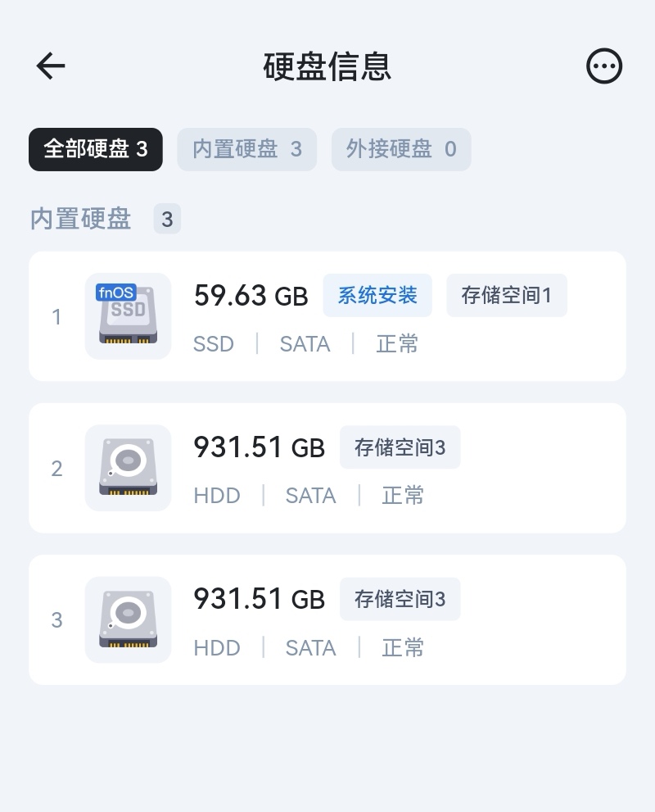Click the fnOS SSD drive icon
This screenshot has height=812, width=655.
pos(129,316)
